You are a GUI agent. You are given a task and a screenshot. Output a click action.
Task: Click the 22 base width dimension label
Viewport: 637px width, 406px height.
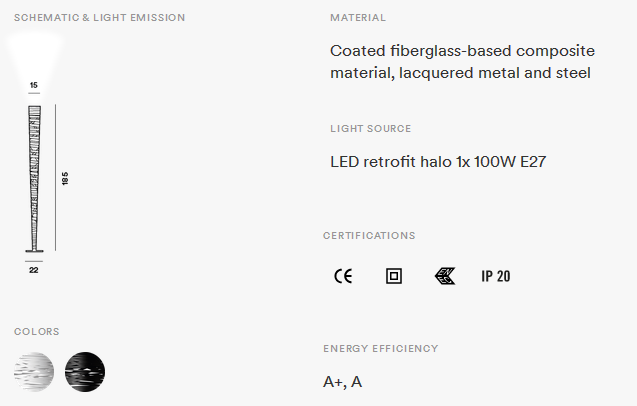pos(34,270)
